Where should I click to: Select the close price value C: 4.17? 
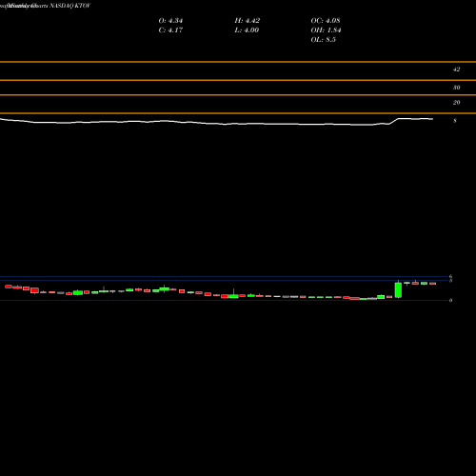click(x=170, y=30)
